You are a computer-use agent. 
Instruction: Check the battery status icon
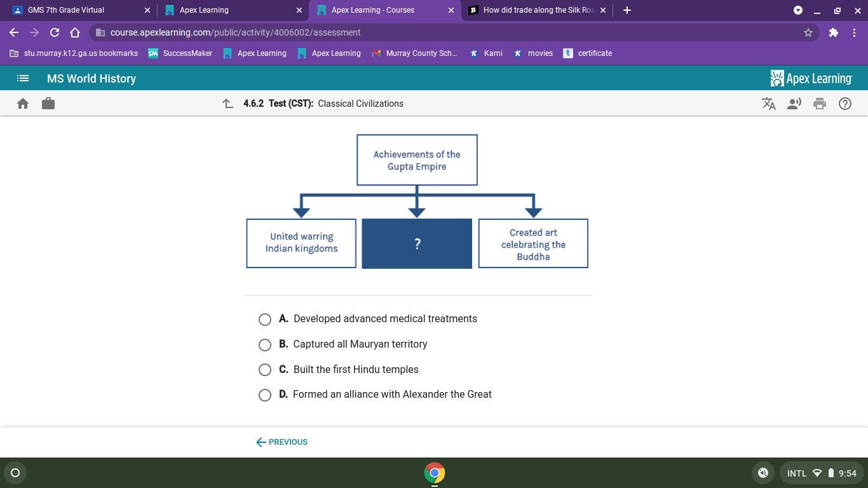point(831,473)
